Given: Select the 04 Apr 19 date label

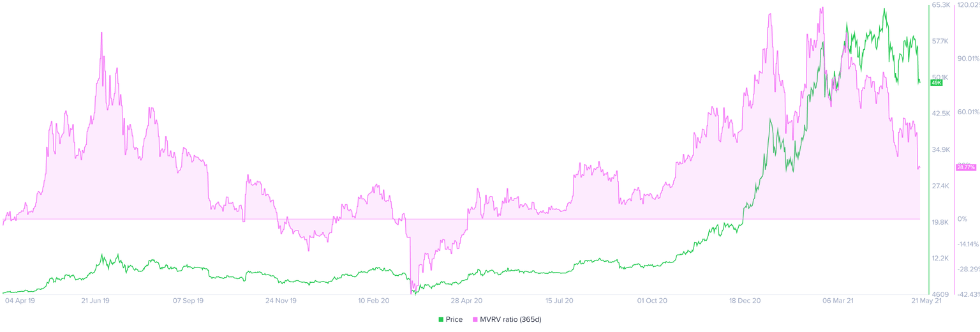Looking at the screenshot, I should click(x=20, y=299).
